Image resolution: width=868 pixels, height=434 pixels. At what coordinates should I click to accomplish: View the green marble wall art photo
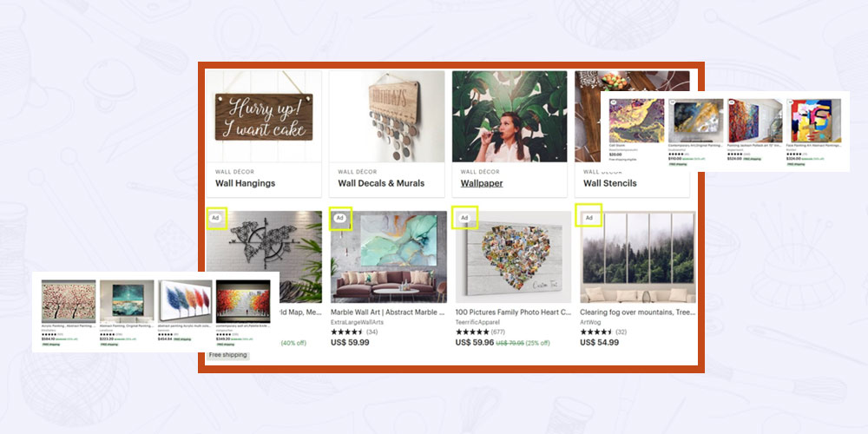point(388,256)
